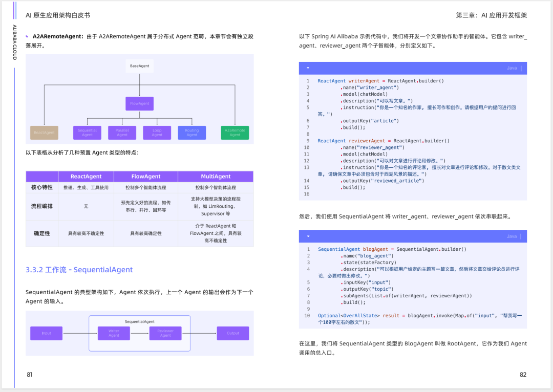Viewport: 553px width, 392px height.
Task: Select the 流程编排 row header
Action: tap(42, 206)
